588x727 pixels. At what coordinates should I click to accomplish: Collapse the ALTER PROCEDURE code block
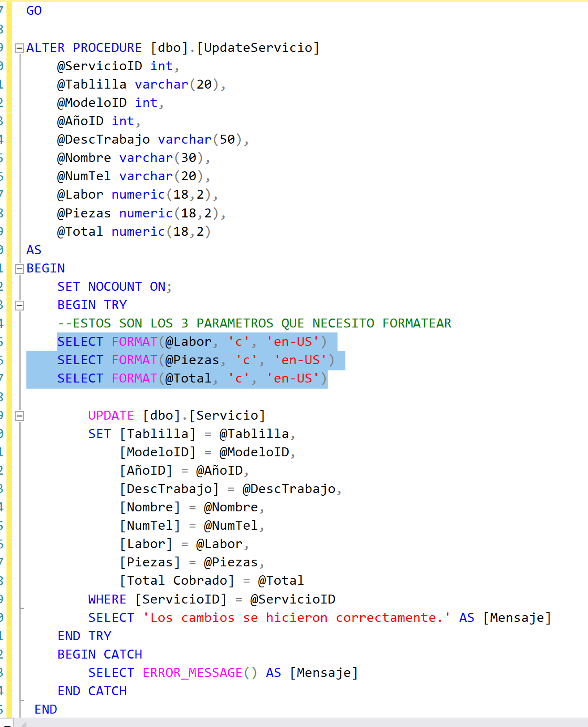click(x=19, y=48)
